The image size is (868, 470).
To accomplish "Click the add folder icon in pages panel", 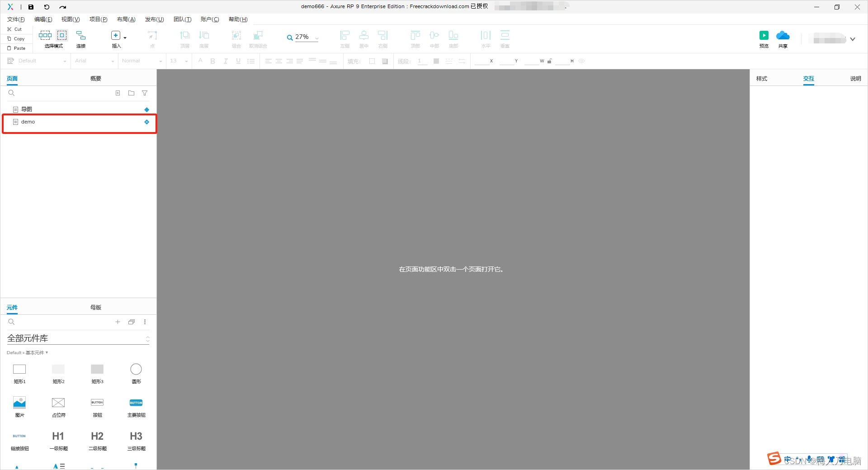I will (131, 93).
